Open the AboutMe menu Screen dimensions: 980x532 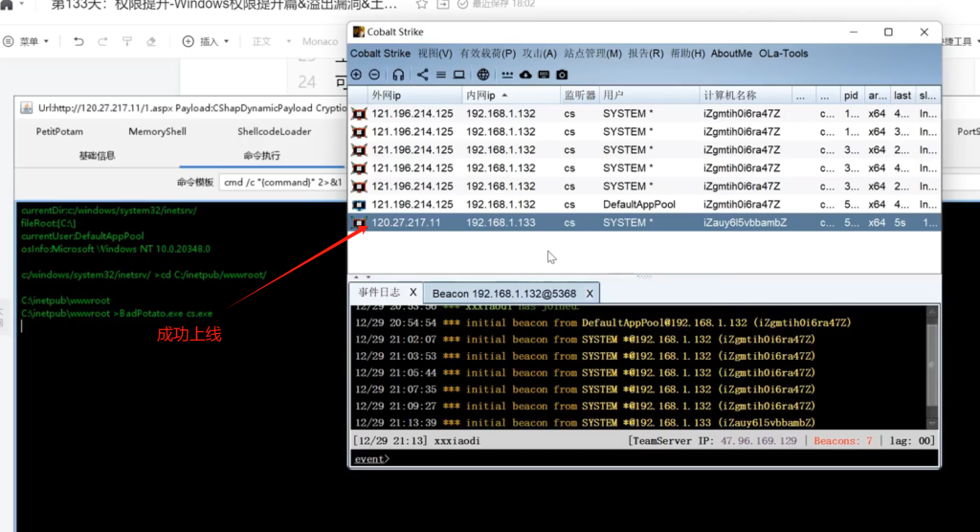point(731,54)
